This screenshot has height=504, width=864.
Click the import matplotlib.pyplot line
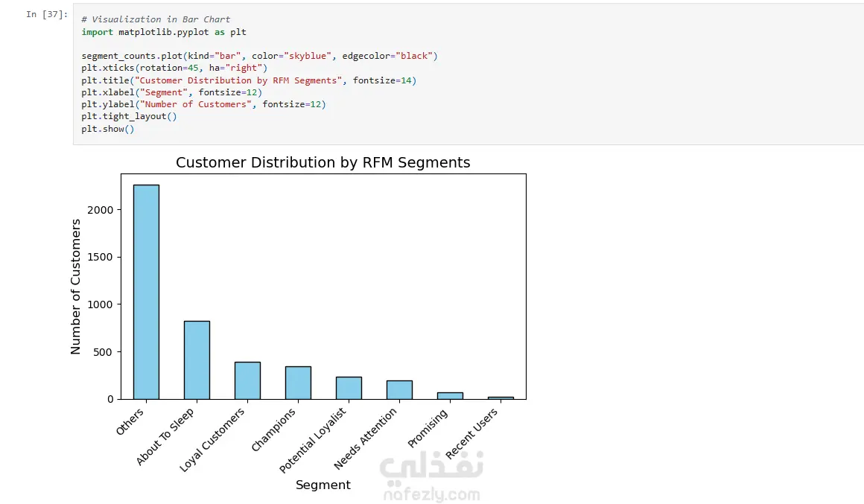tap(164, 32)
